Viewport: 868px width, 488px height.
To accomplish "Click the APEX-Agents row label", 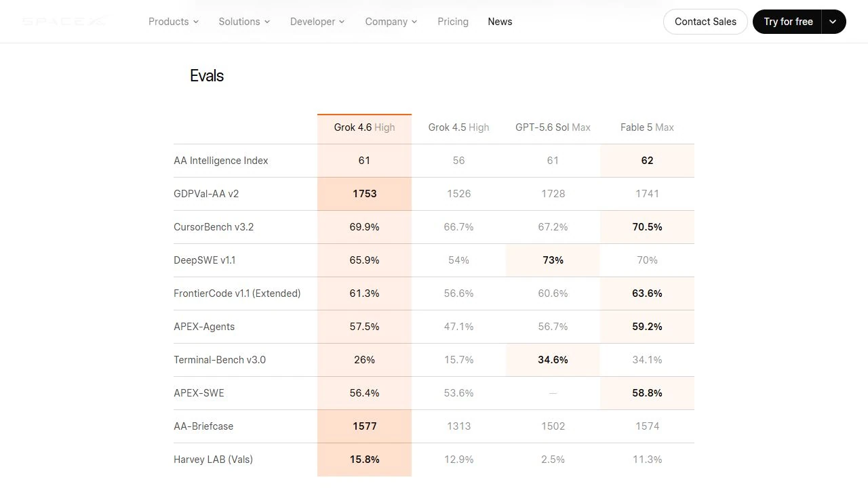I will (x=204, y=327).
